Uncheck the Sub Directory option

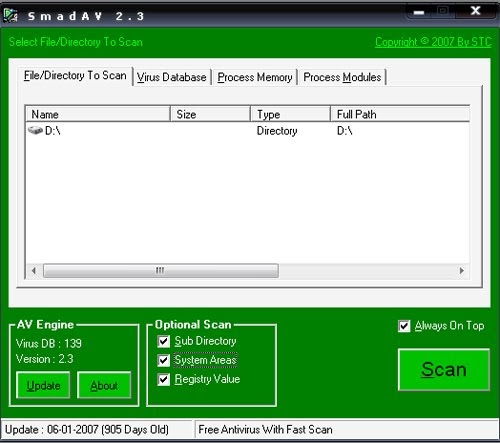point(163,341)
